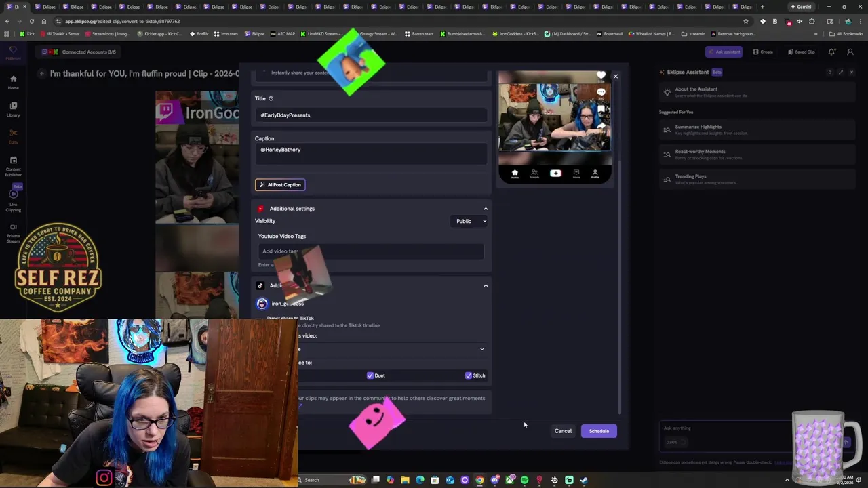Open About the Assistant
Viewport: 868px width, 488px height.
coord(756,91)
